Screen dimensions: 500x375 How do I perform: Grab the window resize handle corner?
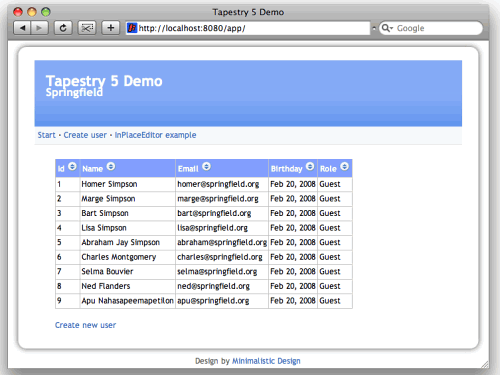click(x=485, y=364)
